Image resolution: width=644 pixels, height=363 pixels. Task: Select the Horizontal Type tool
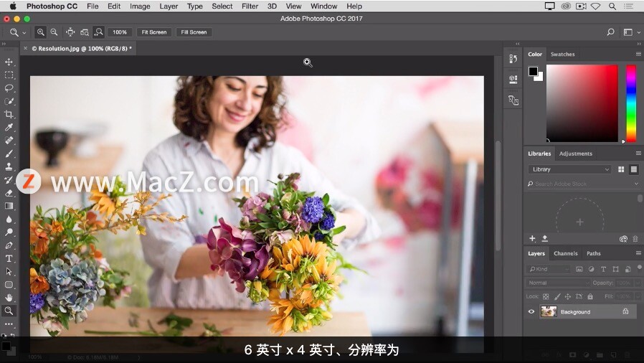pyautogui.click(x=9, y=259)
